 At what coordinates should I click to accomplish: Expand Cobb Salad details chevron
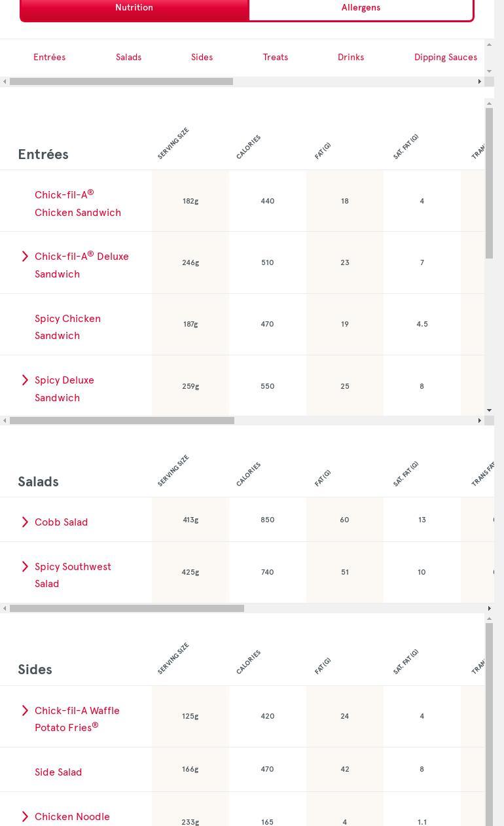coord(25,522)
